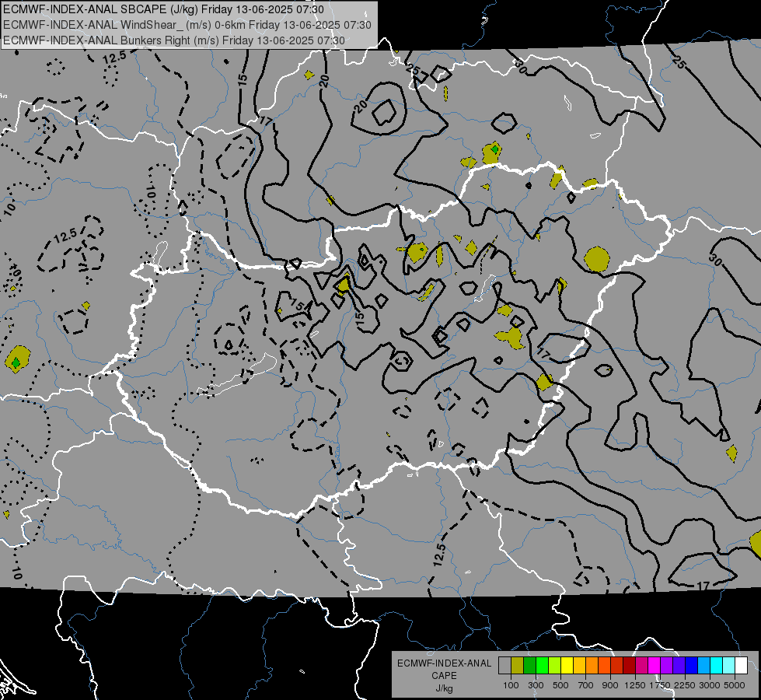Select the grey legend swatch
This screenshot has height=700, width=761.
(x=504, y=665)
